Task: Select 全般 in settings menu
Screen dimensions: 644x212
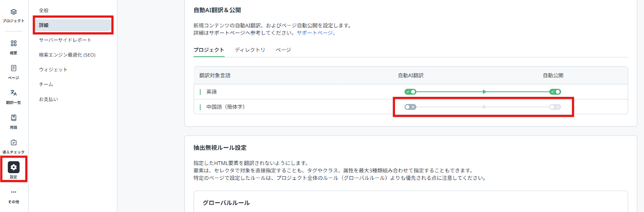Action: [44, 10]
